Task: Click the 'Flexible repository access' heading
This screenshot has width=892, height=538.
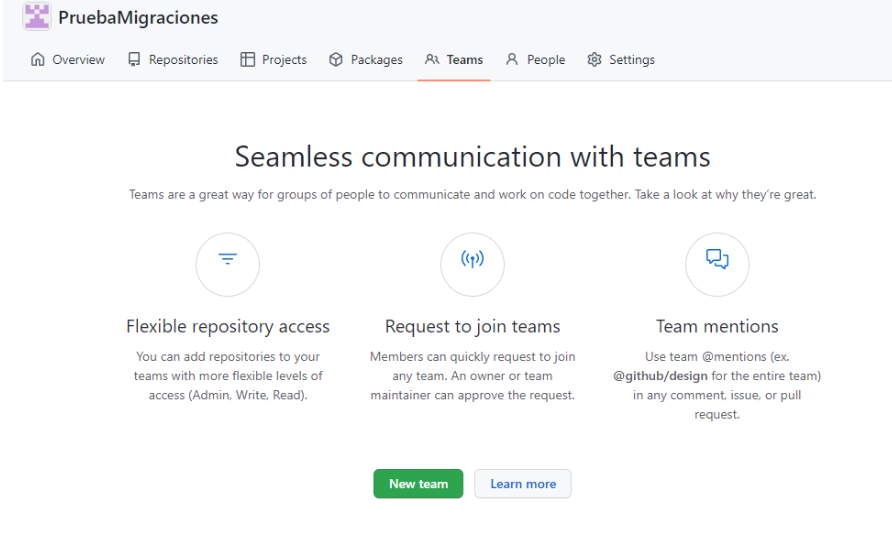Action: (228, 326)
